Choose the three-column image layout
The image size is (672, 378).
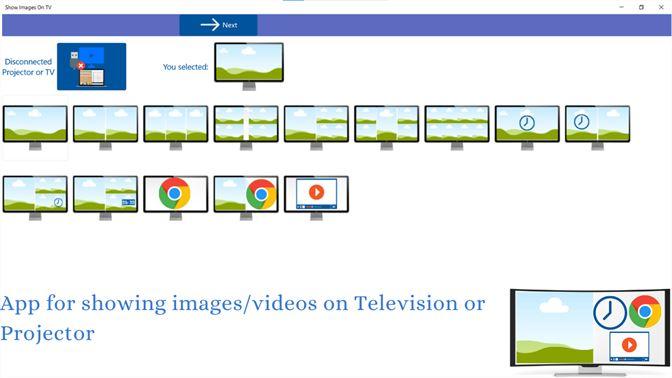[176, 128]
